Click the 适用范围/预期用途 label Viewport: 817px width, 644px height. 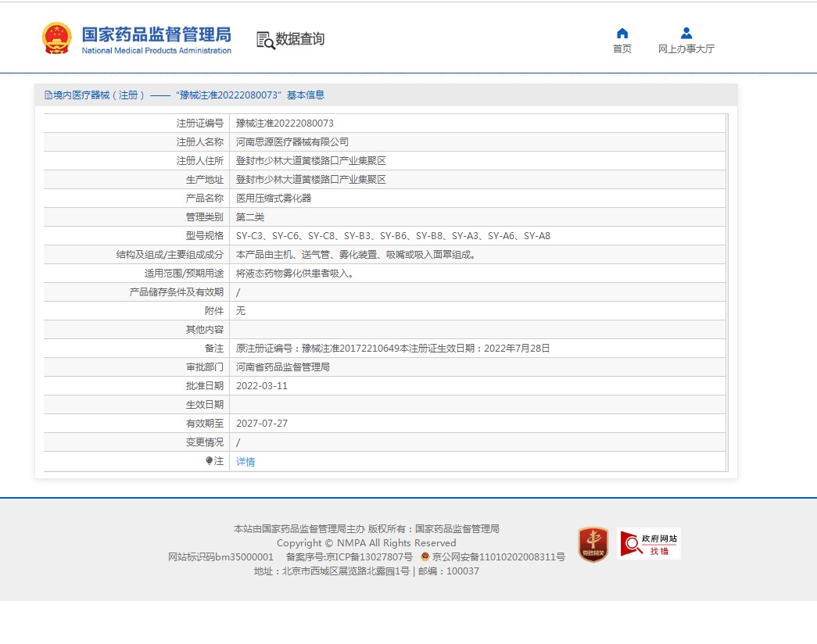(x=184, y=274)
